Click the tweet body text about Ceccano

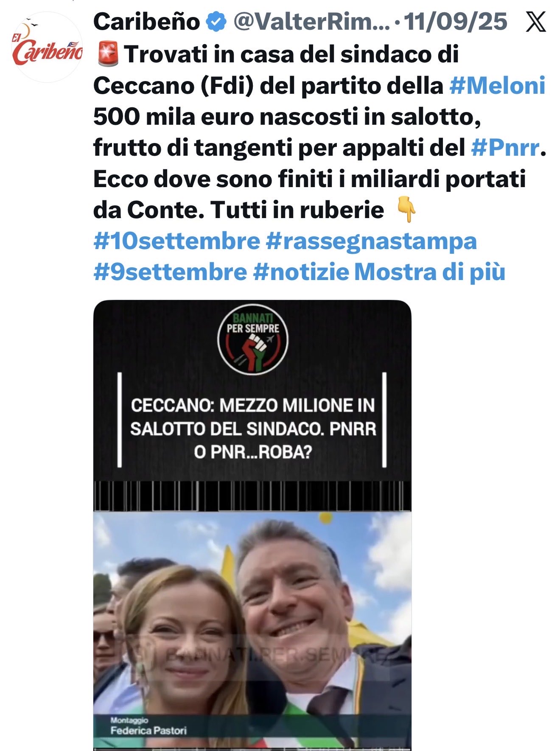(319, 132)
